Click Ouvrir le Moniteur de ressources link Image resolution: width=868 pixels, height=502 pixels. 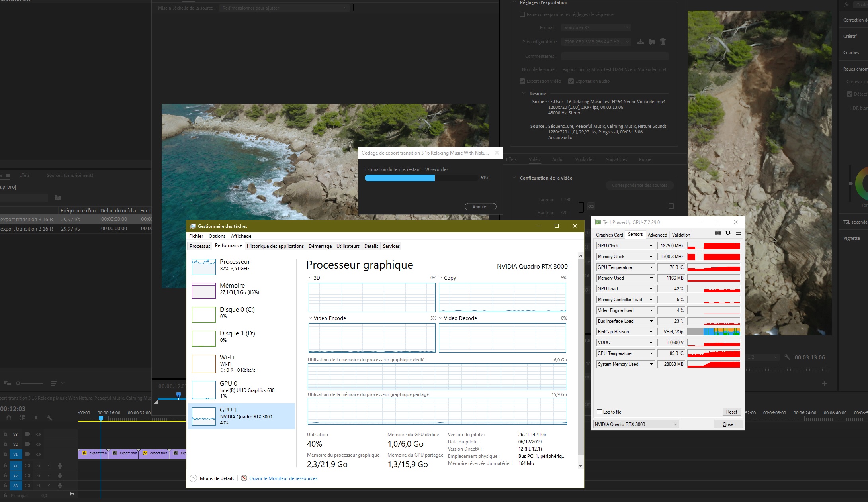tap(283, 478)
